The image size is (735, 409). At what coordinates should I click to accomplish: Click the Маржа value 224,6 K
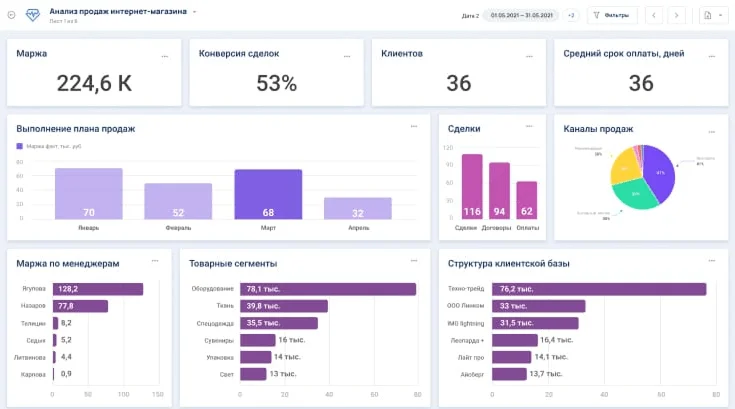point(94,83)
